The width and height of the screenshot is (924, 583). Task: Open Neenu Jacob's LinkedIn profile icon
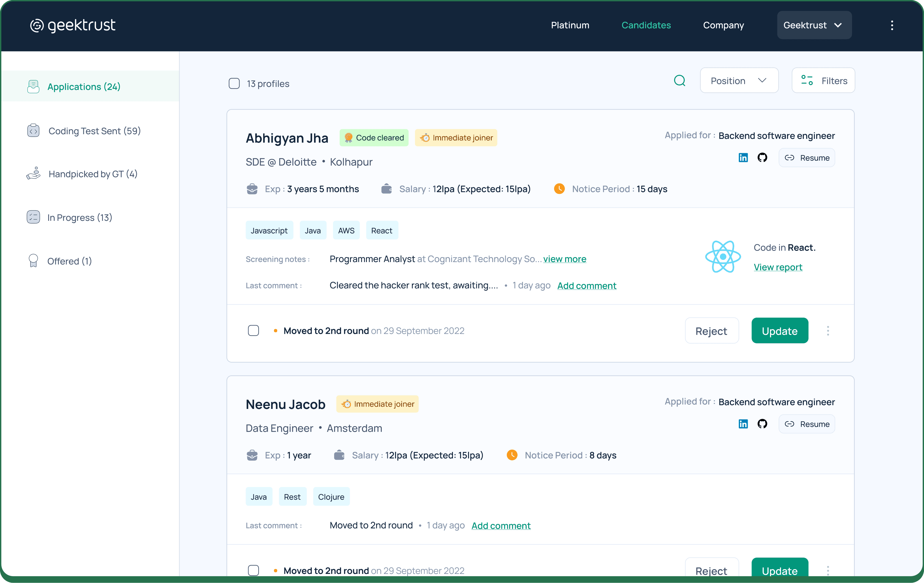pos(743,424)
